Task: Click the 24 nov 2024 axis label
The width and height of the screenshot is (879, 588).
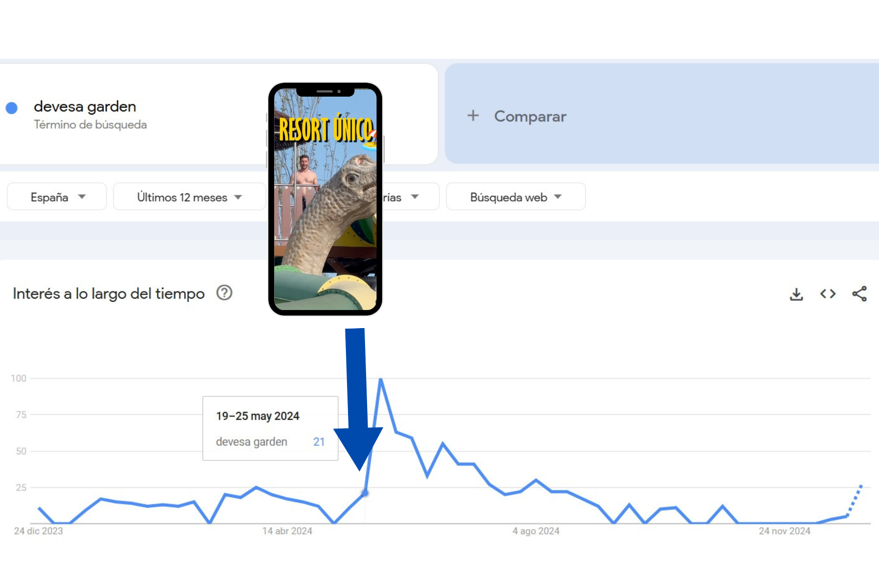Action: point(784,531)
